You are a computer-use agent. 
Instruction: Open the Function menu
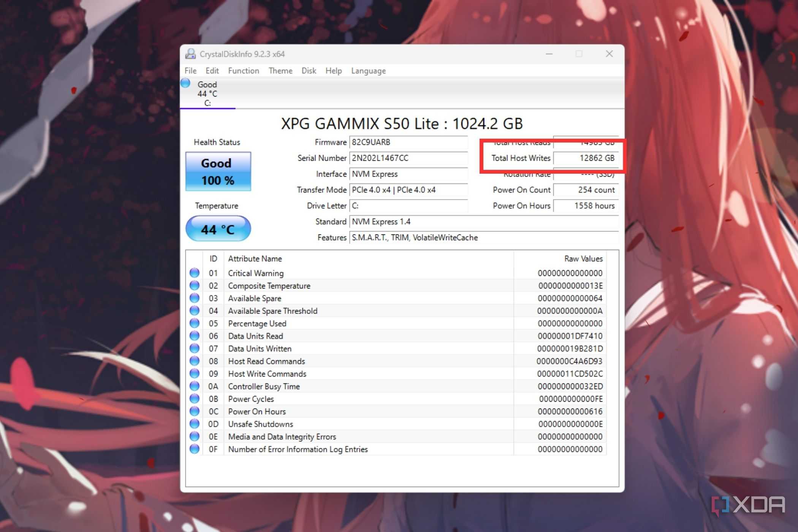tap(244, 71)
